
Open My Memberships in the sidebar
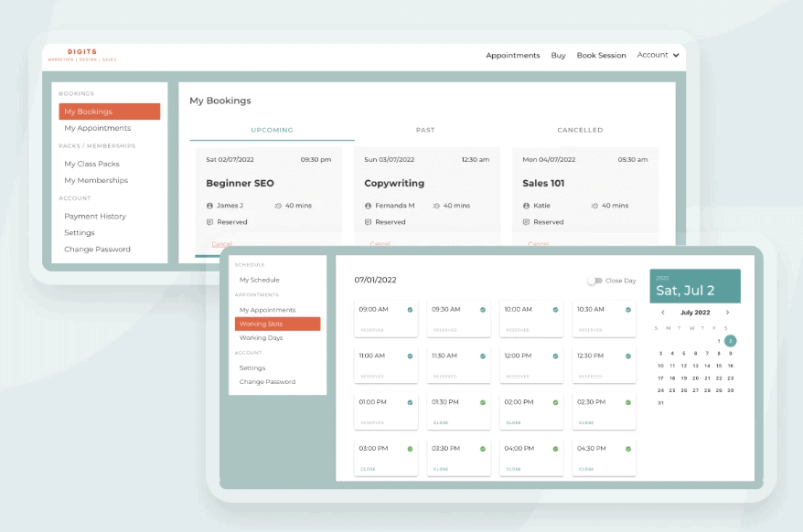pos(96,180)
